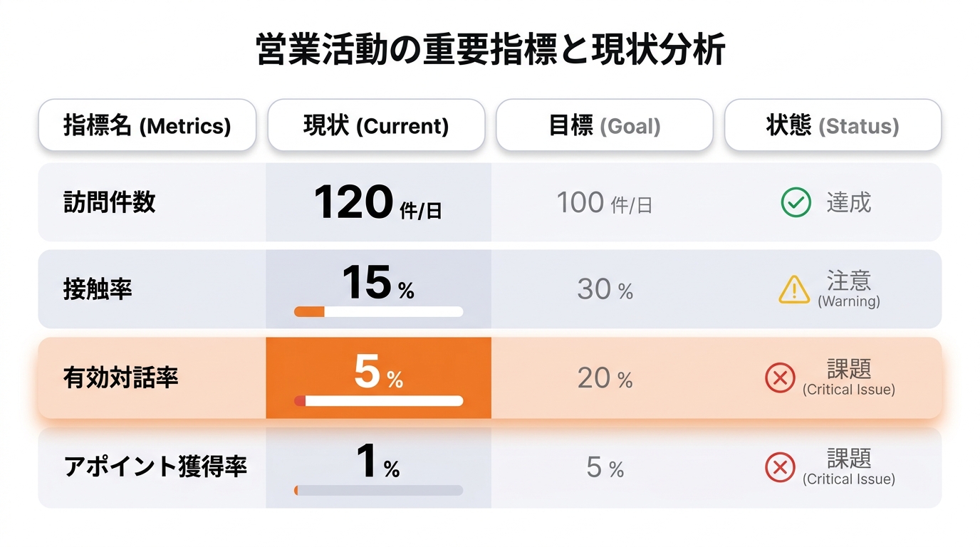Select the highlighted 有効対話率 row label
The image size is (980, 547).
point(121,378)
